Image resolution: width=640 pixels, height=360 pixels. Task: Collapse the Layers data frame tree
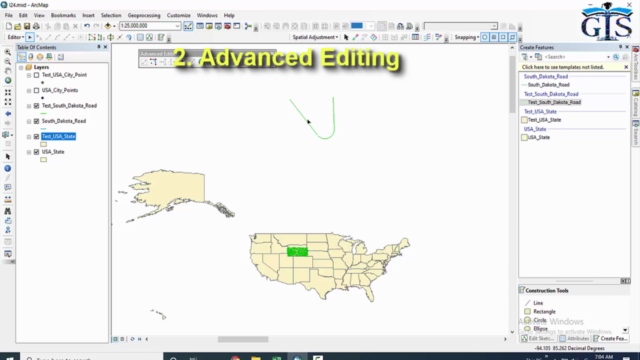21,67
